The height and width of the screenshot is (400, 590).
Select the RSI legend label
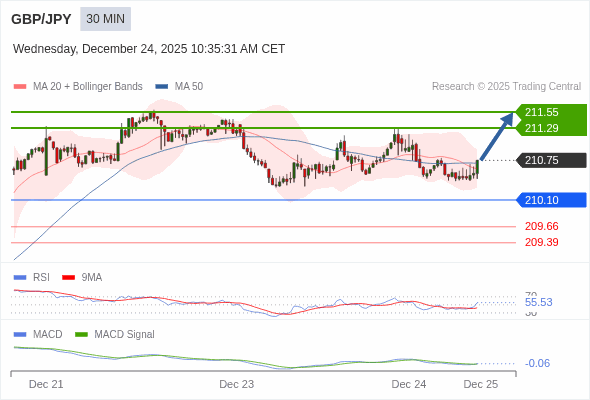41,278
